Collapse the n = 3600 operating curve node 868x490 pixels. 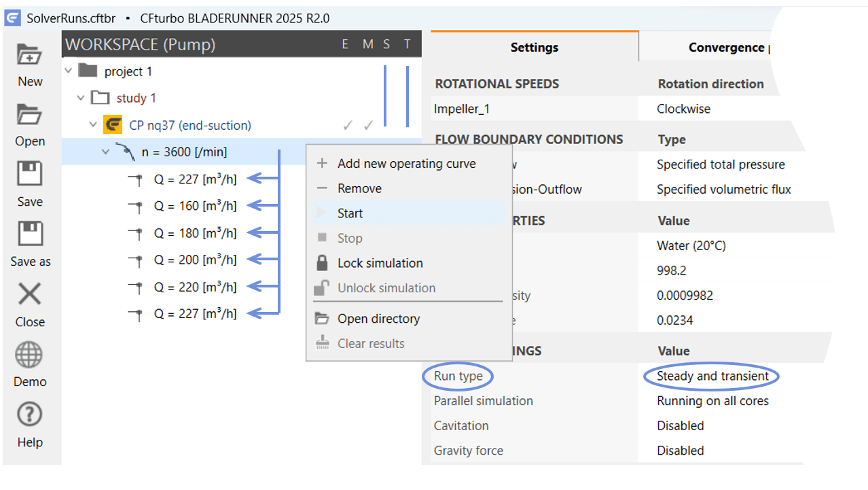coord(105,152)
